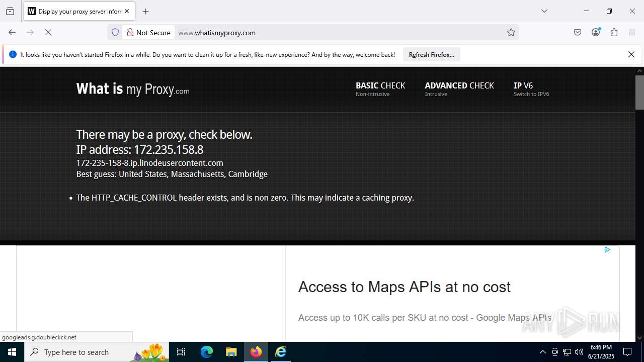
Task: Open the network status tray icon
Action: tap(567, 352)
